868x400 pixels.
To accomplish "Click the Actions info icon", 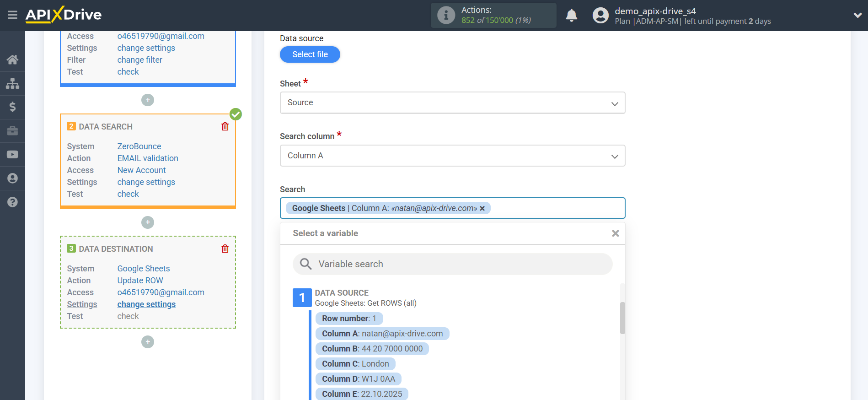I will 446,15.
